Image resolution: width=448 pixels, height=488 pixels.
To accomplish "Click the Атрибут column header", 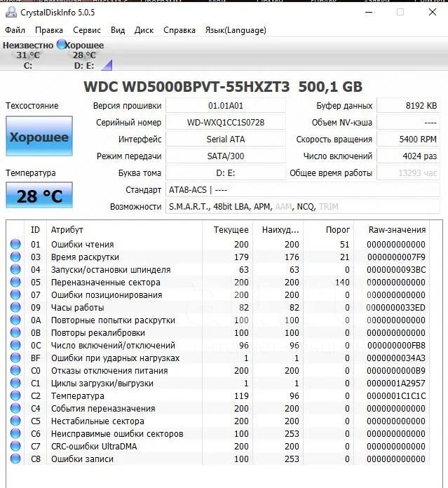I will click(x=125, y=230).
